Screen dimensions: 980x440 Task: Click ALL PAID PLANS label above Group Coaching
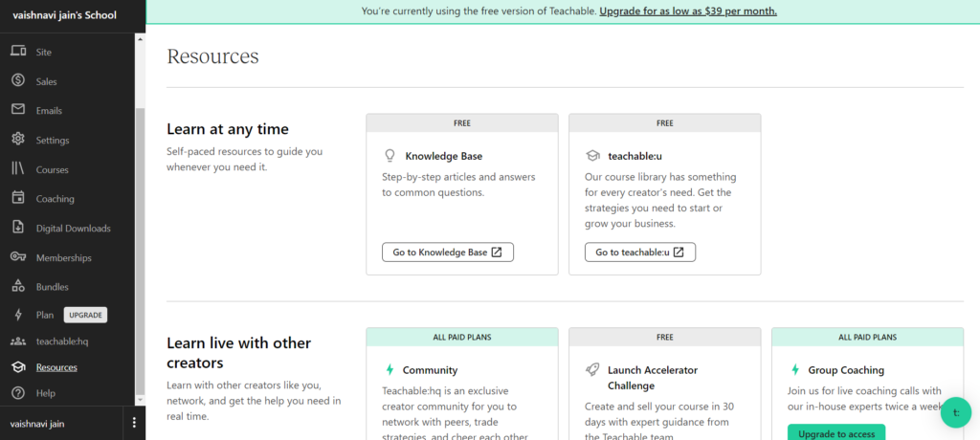pyautogui.click(x=867, y=337)
